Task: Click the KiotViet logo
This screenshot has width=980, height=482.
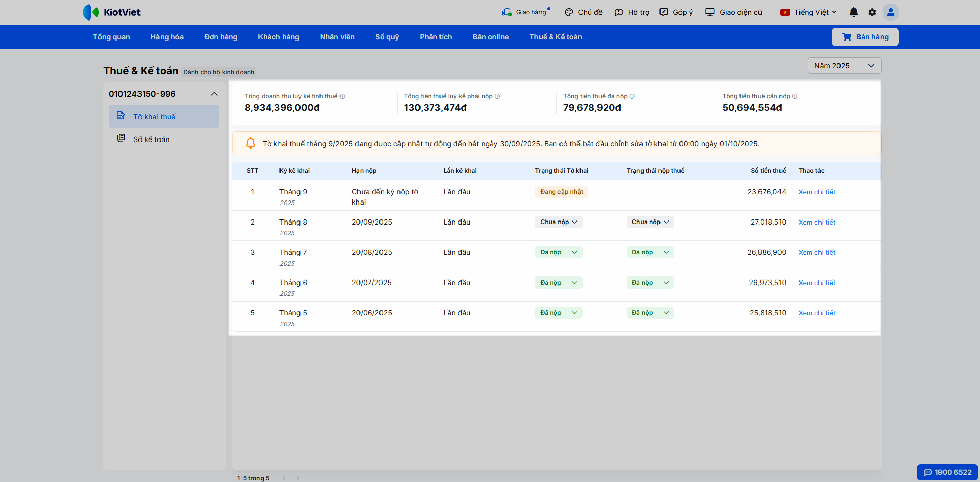Action: [112, 12]
